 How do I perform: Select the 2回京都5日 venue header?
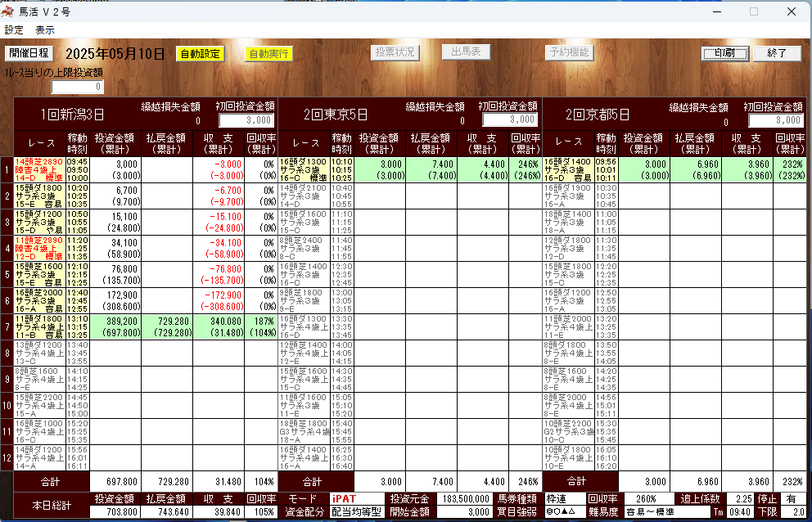coord(598,115)
